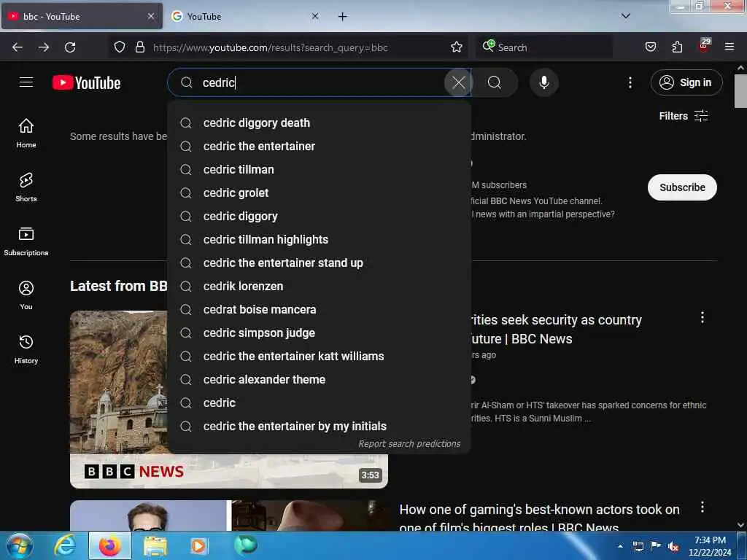Show site security padlock info

(139, 47)
